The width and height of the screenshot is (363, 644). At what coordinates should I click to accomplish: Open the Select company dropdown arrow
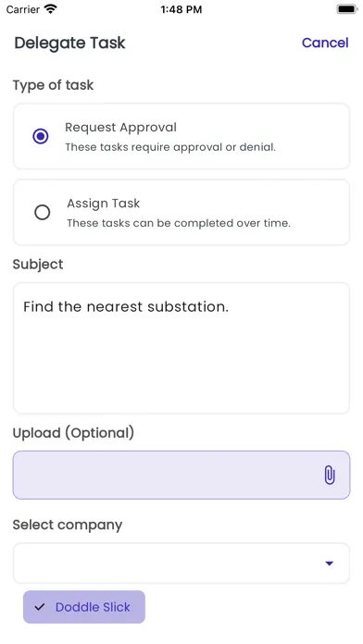tap(329, 563)
